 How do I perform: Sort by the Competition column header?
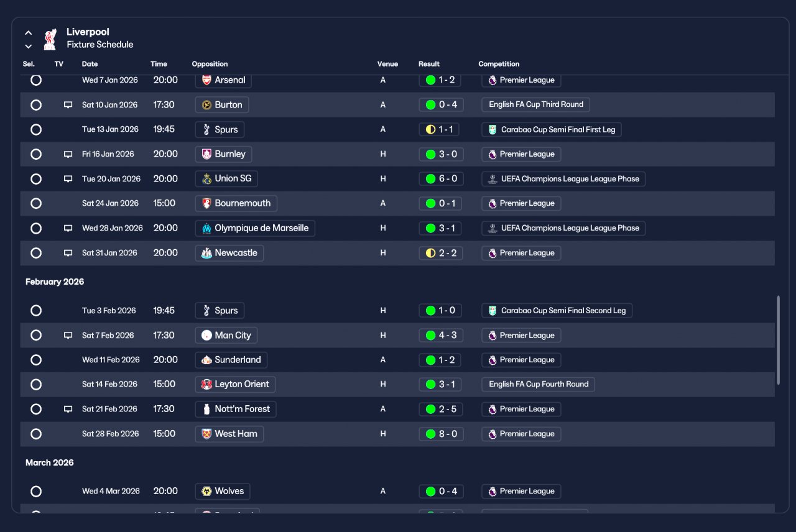[x=499, y=64]
